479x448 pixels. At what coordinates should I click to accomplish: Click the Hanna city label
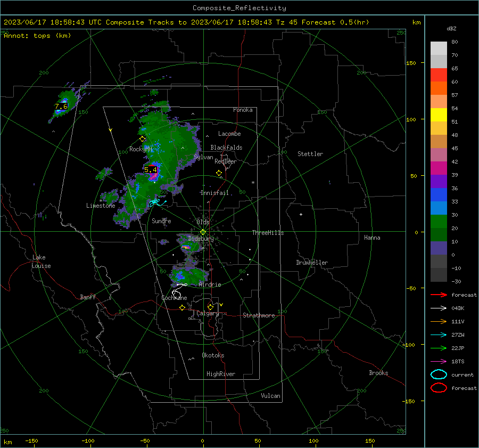(x=372, y=238)
